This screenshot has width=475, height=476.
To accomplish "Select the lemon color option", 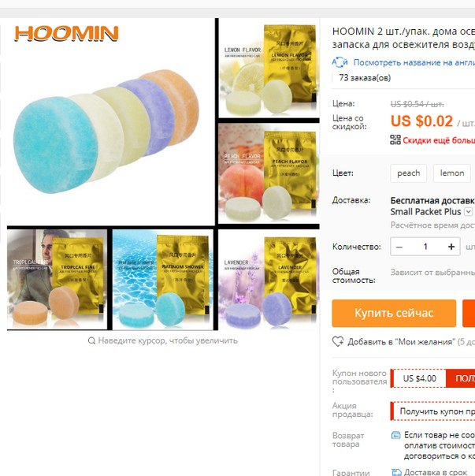I will [452, 173].
